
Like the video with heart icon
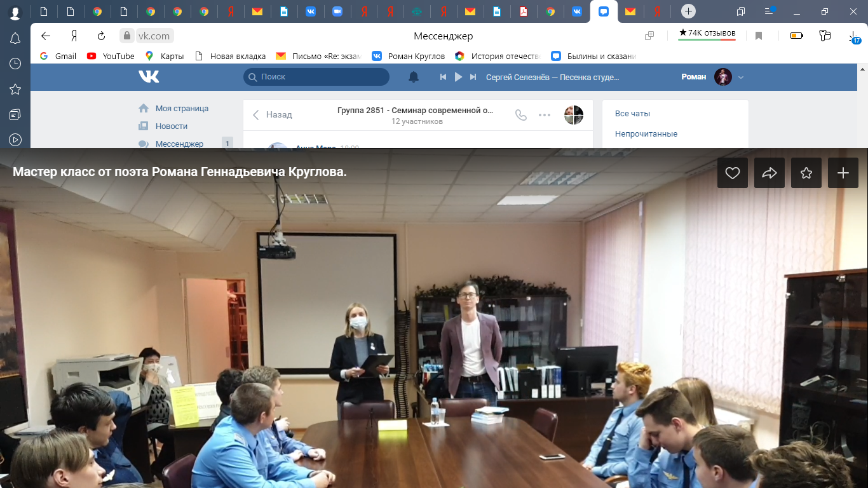coord(733,173)
